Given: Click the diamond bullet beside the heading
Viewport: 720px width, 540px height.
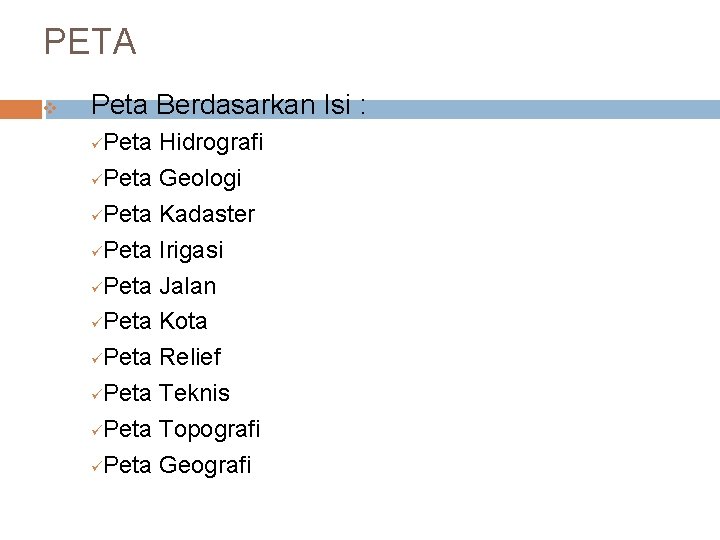Looking at the screenshot, I should (50, 109).
